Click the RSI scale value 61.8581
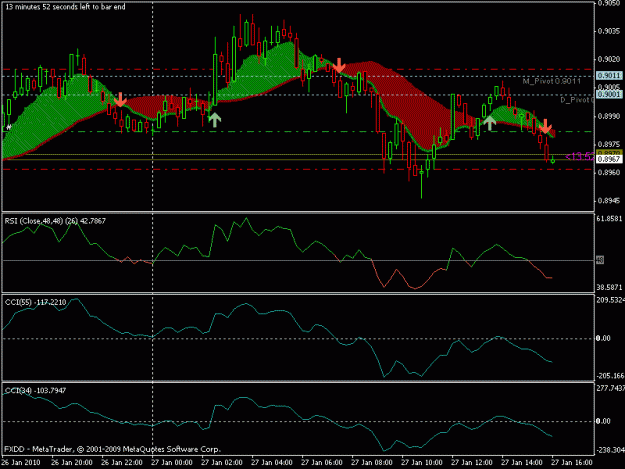Image resolution: width=625 pixels, height=469 pixels. (609, 219)
